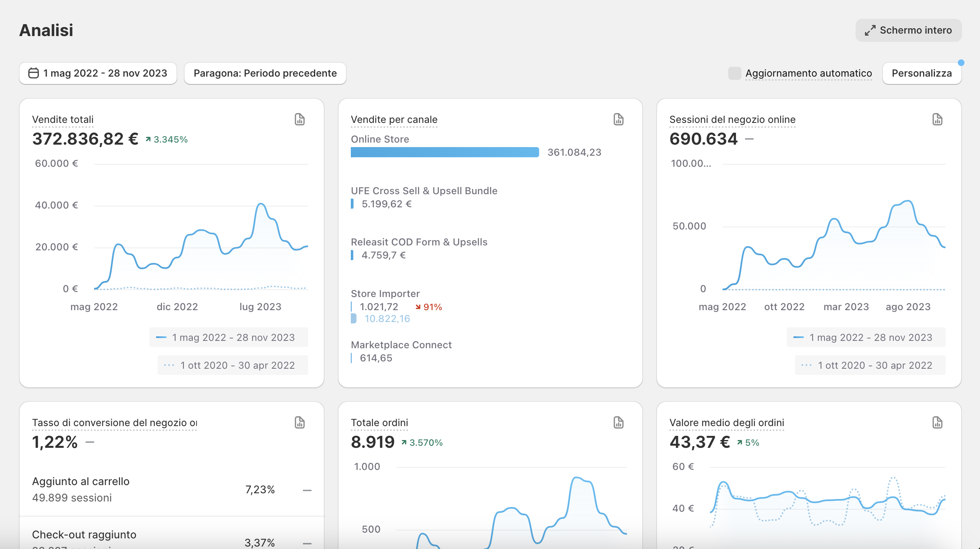This screenshot has width=980, height=549.
Task: Open report icon on Totale ordini card
Action: [x=618, y=422]
